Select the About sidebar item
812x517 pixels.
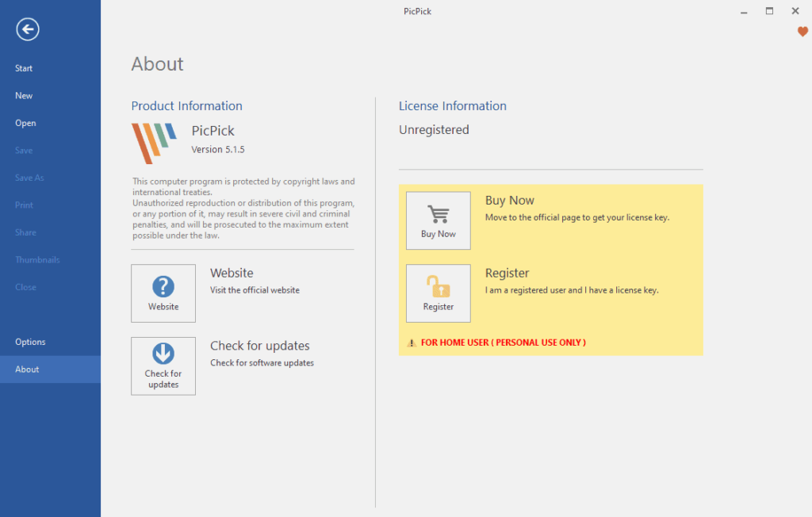(x=50, y=370)
